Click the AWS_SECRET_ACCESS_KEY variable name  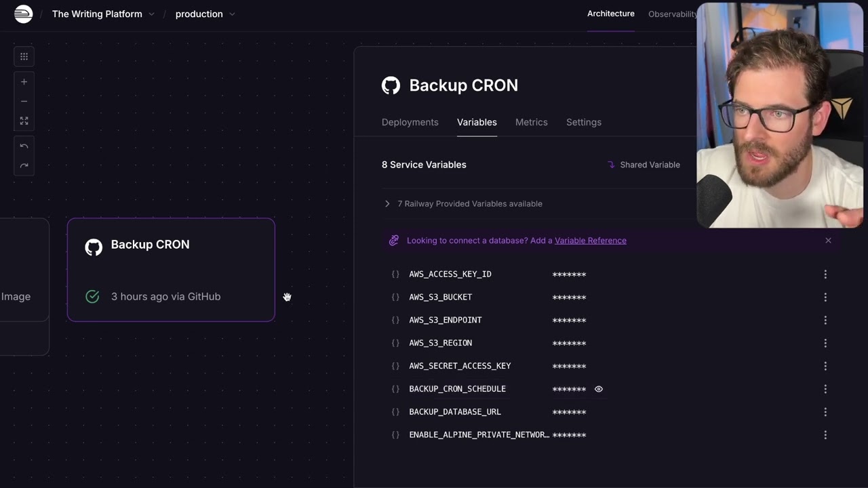tap(460, 366)
